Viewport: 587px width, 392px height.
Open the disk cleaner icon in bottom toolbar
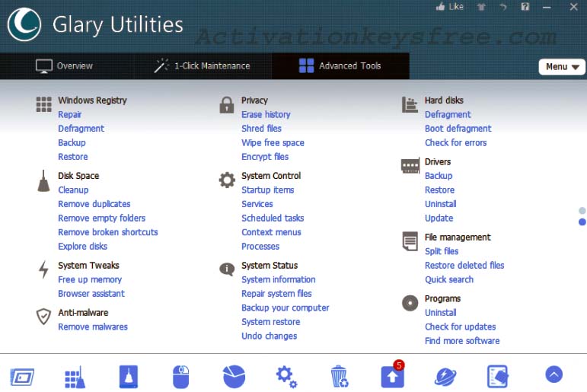click(129, 377)
